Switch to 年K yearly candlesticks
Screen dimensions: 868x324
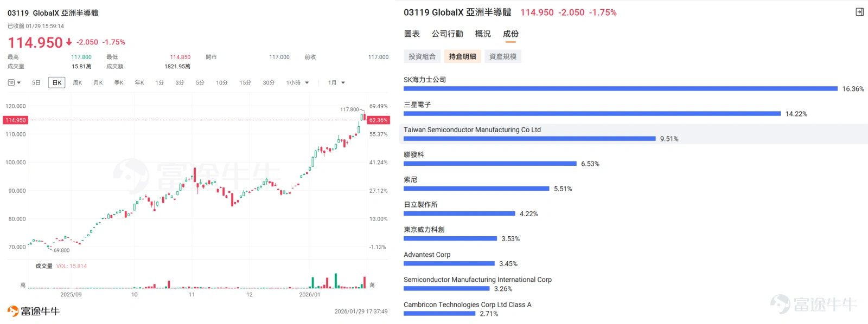[x=139, y=83]
